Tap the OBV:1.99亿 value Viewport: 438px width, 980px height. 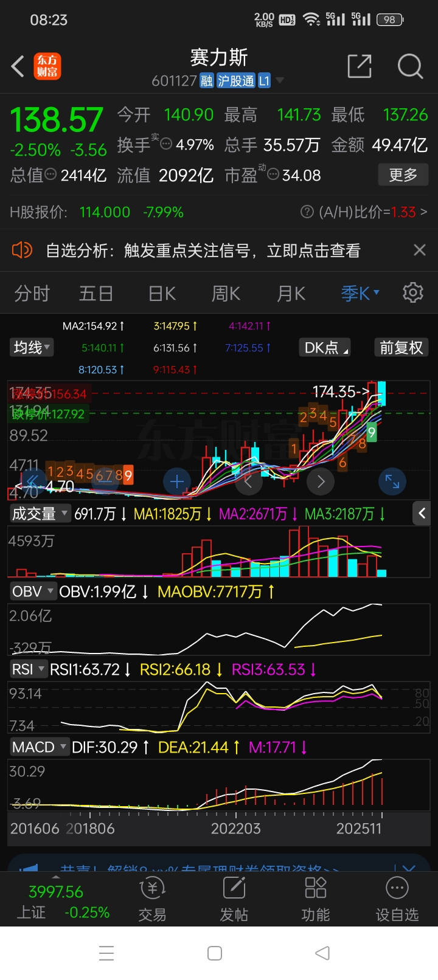(104, 592)
